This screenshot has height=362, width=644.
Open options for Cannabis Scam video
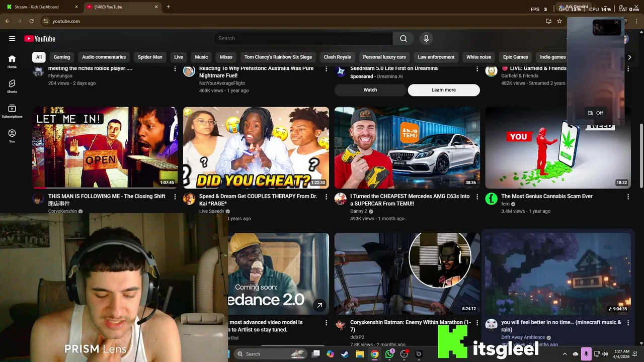tap(628, 197)
